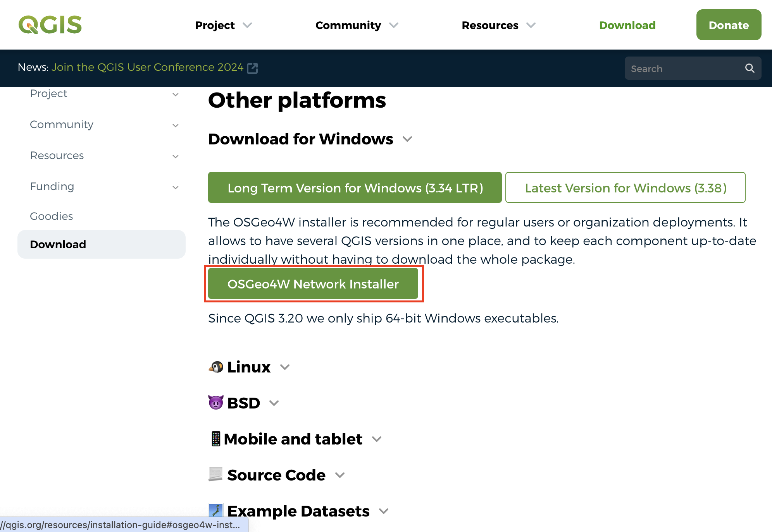
Task: Expand the Linux section chevron
Action: (x=285, y=367)
